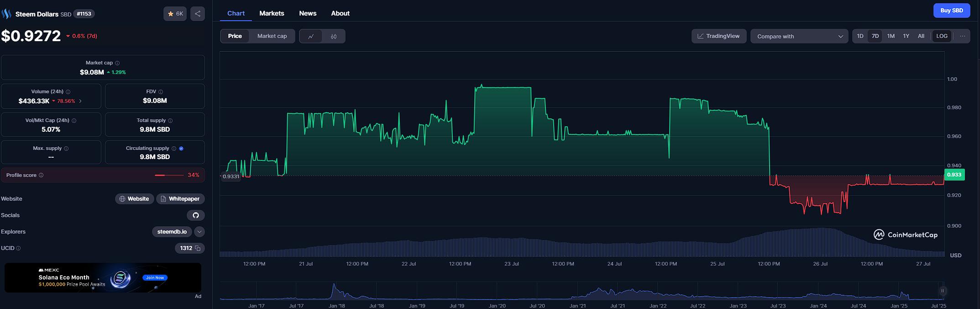Image resolution: width=980 pixels, height=309 pixels.
Task: Toggle the LOG scale option
Action: [x=942, y=36]
